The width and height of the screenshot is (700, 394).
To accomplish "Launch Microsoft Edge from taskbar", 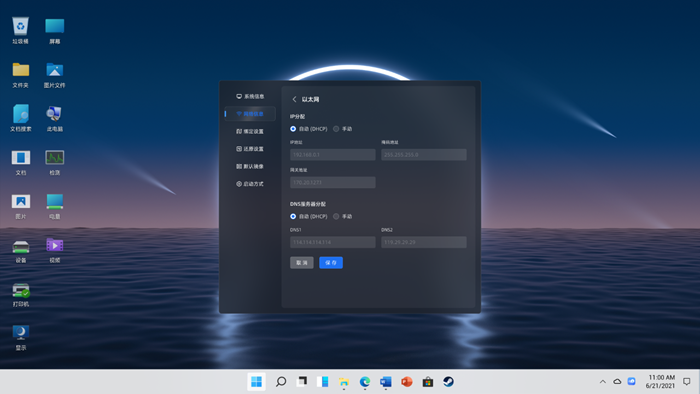I will [365, 382].
